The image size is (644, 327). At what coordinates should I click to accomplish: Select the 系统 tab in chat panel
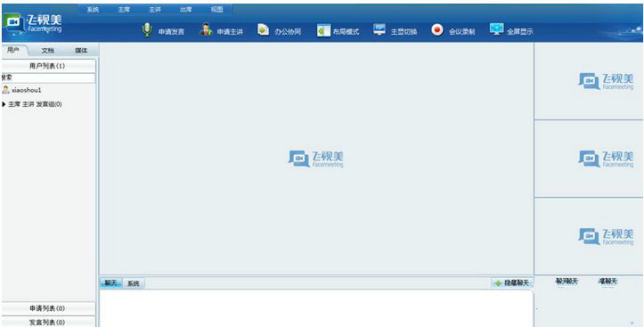pos(134,283)
